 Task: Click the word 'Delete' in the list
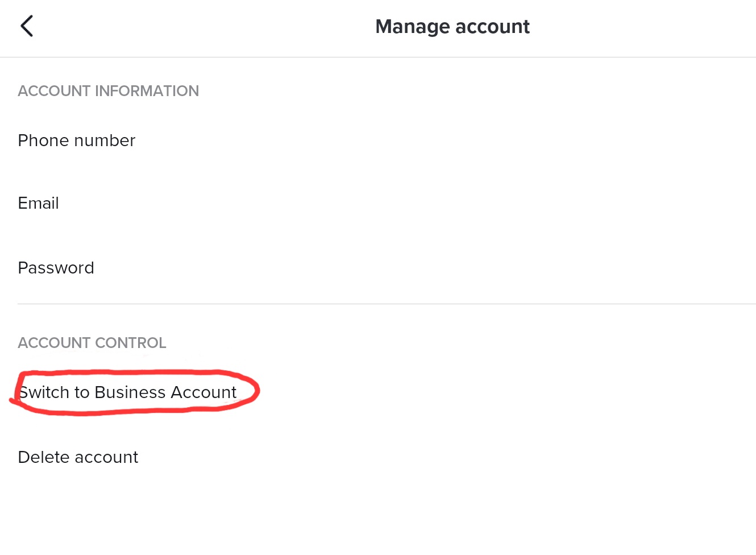point(44,457)
